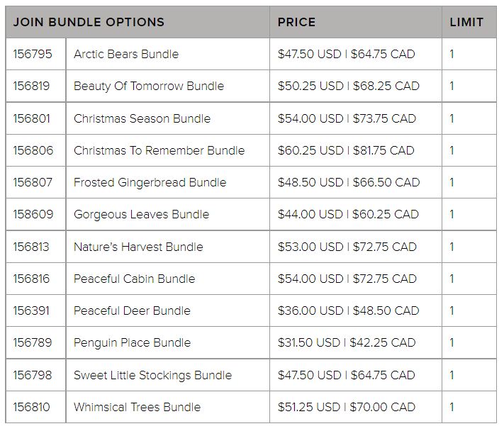Click the LIMIT column header
The height and width of the screenshot is (431, 504).
point(466,22)
